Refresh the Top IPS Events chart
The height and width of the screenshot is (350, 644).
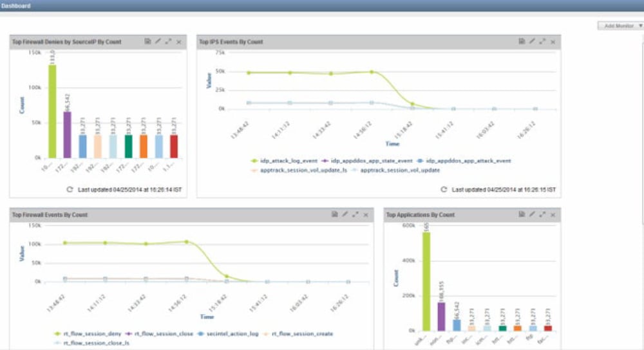[x=444, y=190]
